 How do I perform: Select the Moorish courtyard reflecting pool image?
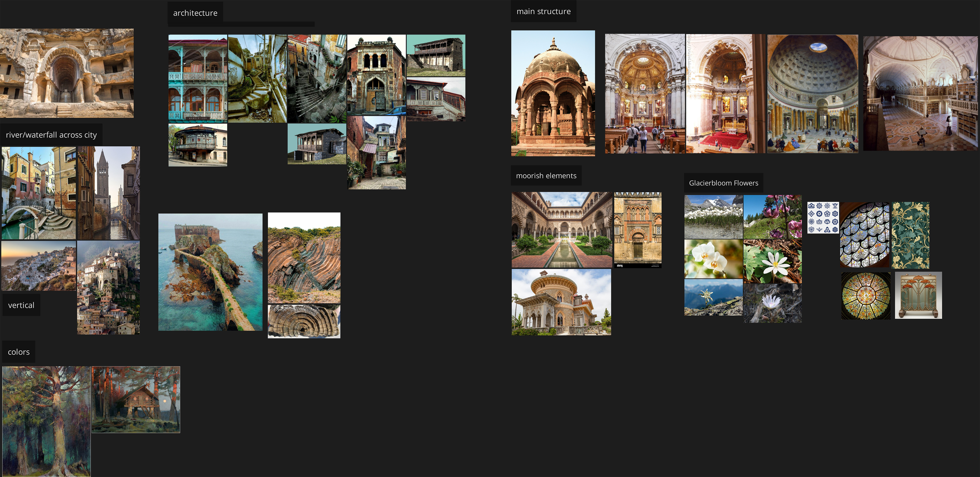pos(562,230)
